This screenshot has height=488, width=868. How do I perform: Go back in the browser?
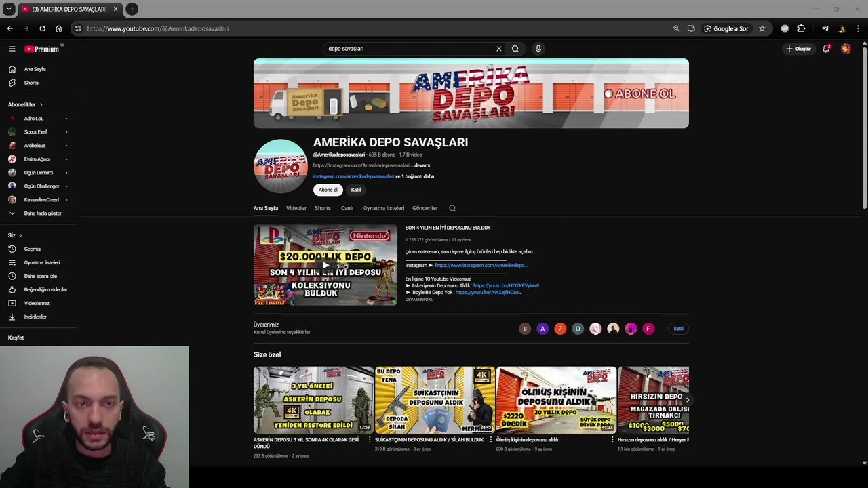point(9,28)
